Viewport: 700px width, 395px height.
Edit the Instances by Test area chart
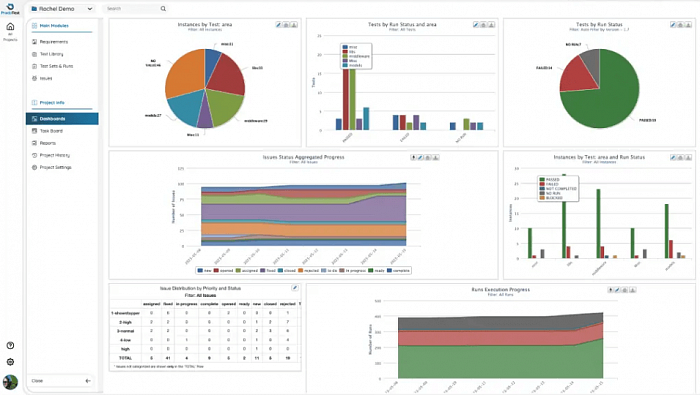[x=279, y=25]
